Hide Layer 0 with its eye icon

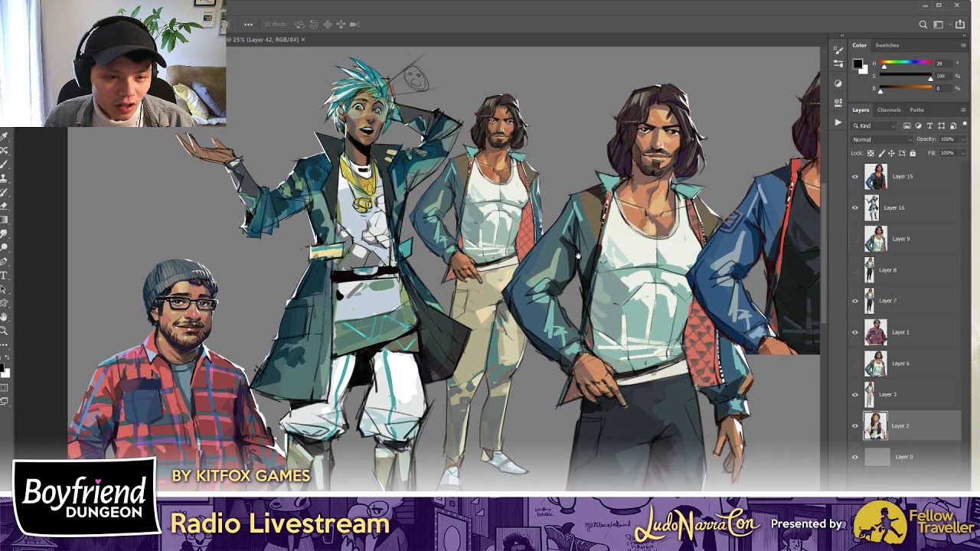855,457
